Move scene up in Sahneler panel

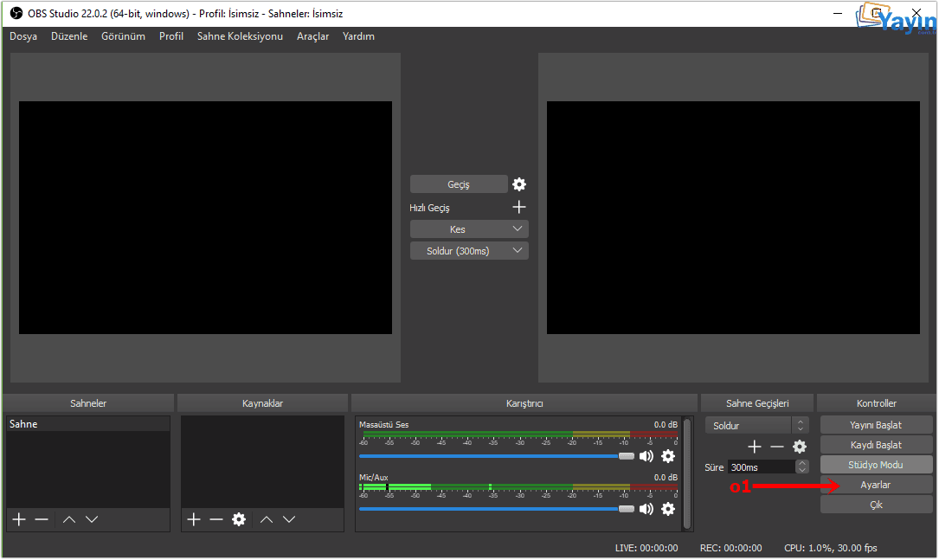point(69,519)
